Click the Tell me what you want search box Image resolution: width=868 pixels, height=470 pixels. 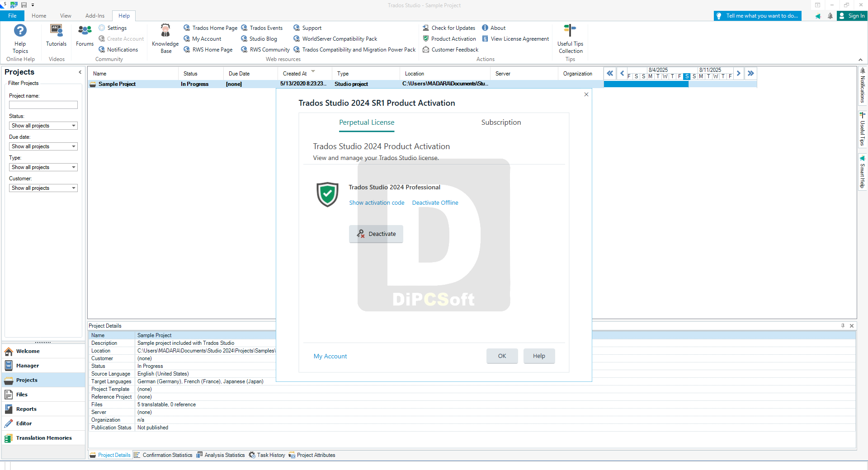tap(758, 16)
